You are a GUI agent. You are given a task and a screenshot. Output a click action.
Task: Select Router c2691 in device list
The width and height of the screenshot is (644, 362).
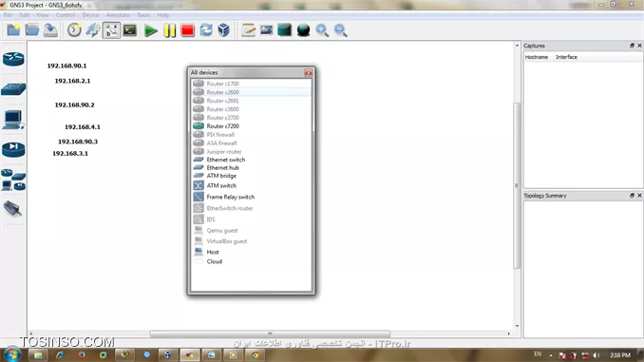coord(252,101)
